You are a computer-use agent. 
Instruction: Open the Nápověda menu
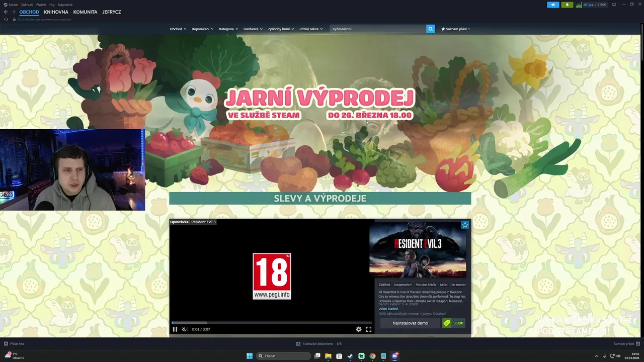pos(65,5)
